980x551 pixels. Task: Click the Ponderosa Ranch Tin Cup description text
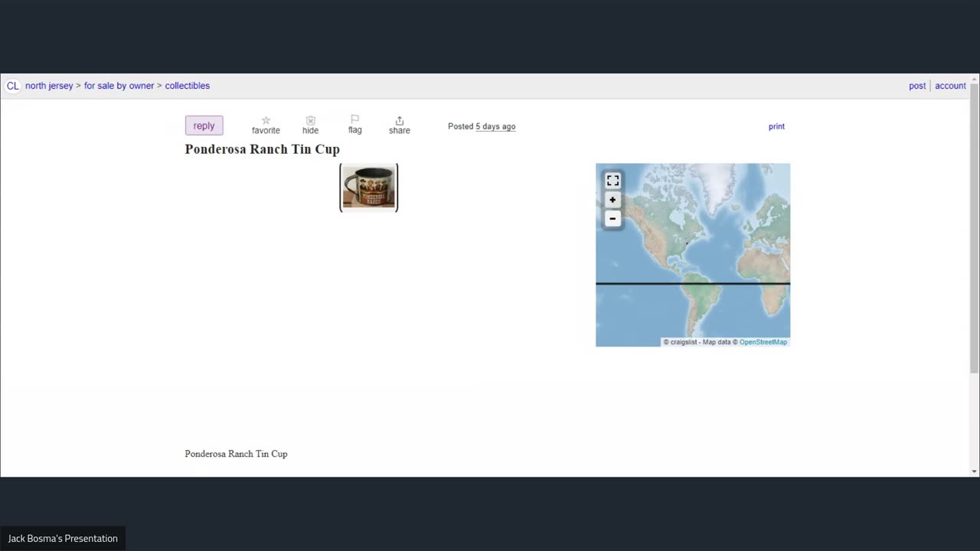click(236, 454)
